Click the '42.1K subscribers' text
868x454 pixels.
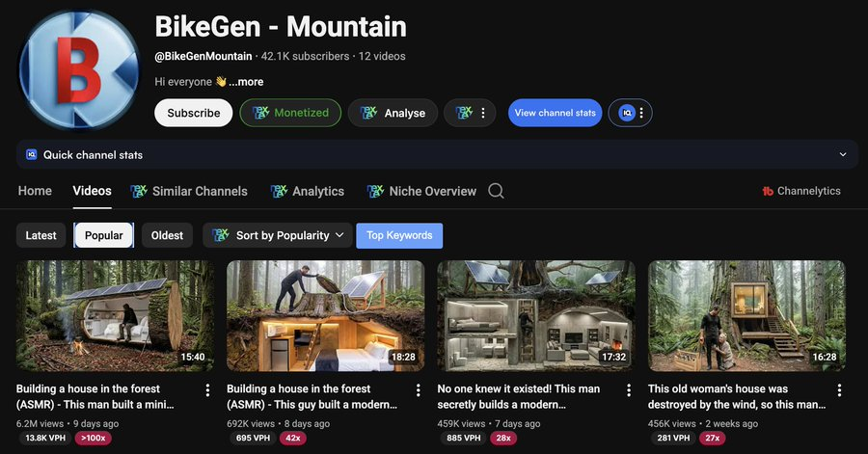pyautogui.click(x=305, y=57)
